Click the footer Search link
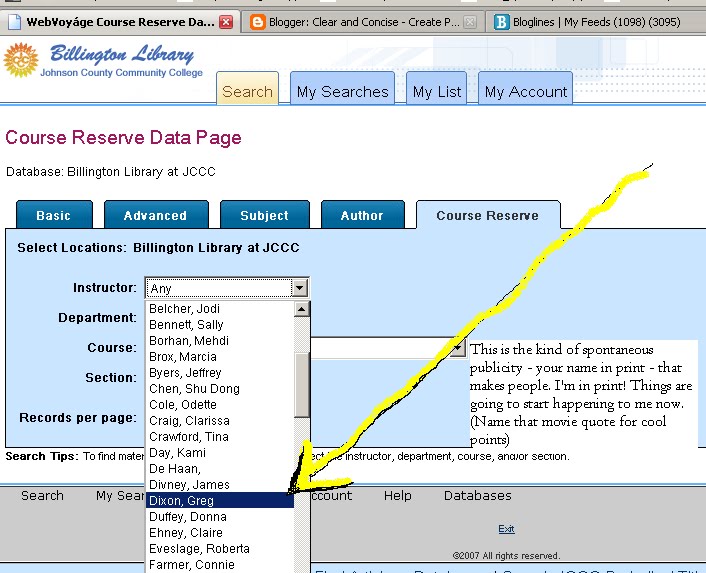Viewport: 706px width, 573px height. 42,496
